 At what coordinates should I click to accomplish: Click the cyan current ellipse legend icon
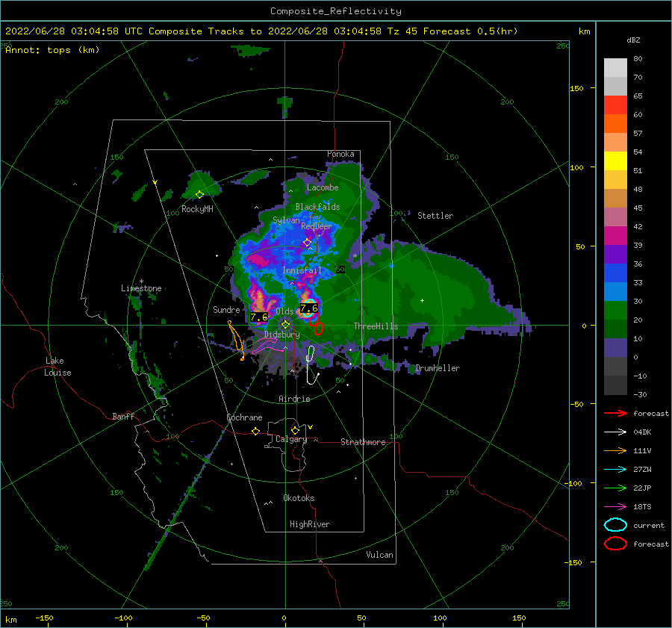tap(615, 525)
